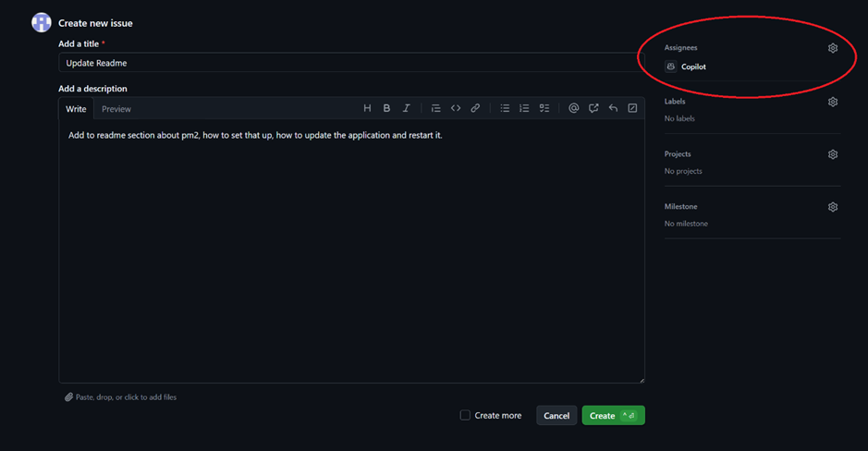Click the Add a description label
868x451 pixels.
tap(92, 89)
